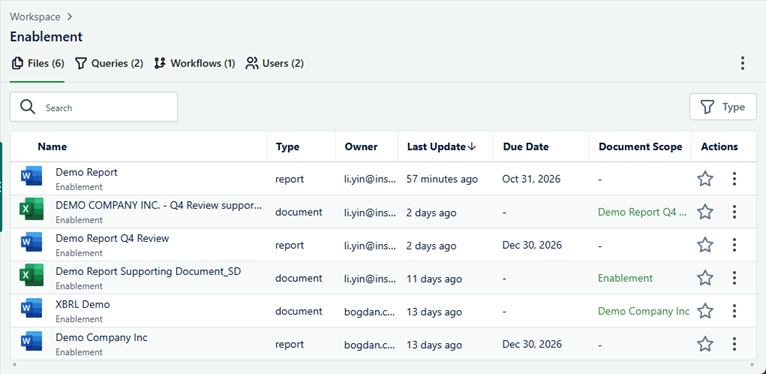Sort by the Name column header
This screenshot has width=766, height=374.
(x=52, y=146)
